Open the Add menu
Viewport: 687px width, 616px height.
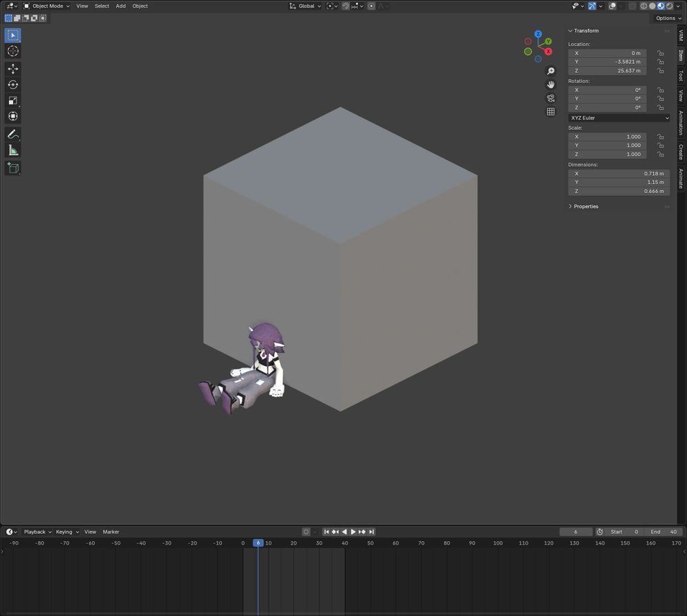120,6
